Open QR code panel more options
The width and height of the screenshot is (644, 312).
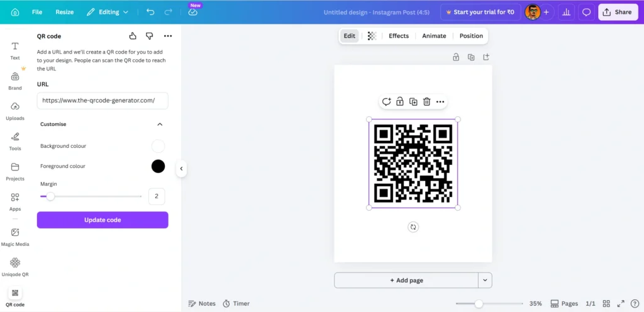tap(167, 36)
